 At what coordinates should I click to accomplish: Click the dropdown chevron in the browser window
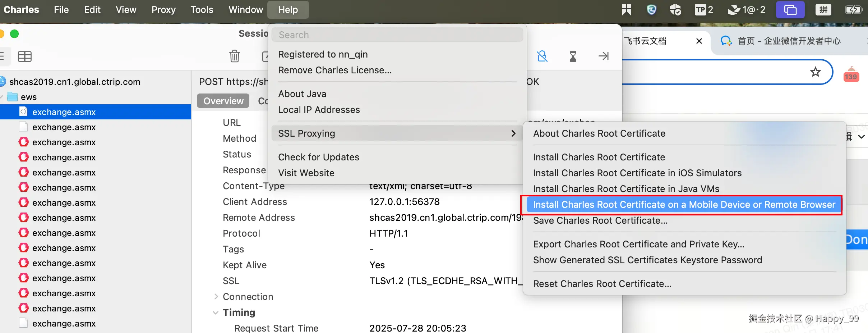861,137
